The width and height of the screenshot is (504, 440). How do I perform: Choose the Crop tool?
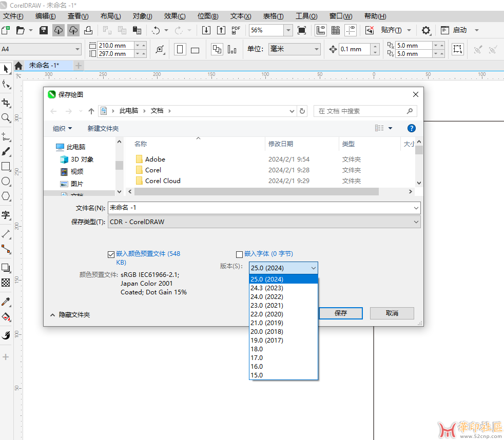tap(6, 103)
